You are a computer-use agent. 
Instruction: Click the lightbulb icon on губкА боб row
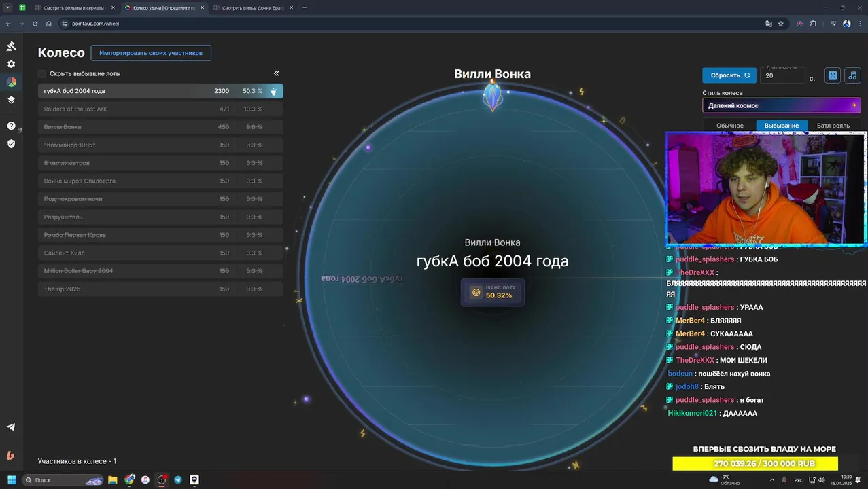click(x=274, y=91)
